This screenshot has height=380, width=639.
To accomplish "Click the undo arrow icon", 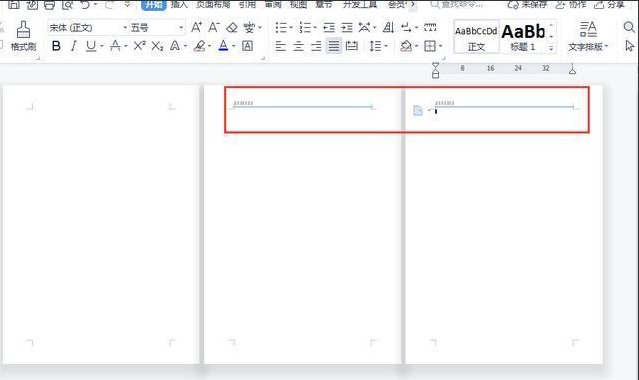I will click(85, 5).
